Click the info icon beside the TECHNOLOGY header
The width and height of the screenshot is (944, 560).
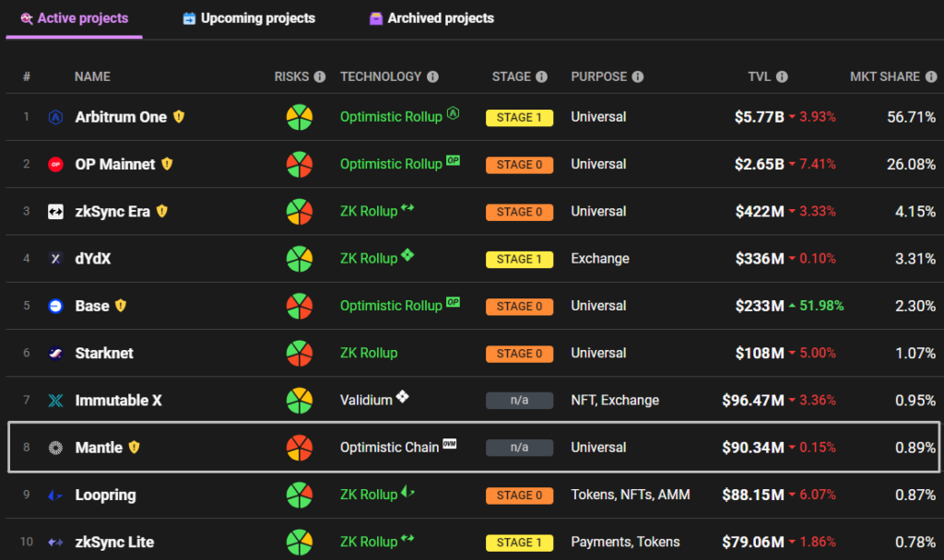[x=432, y=77]
